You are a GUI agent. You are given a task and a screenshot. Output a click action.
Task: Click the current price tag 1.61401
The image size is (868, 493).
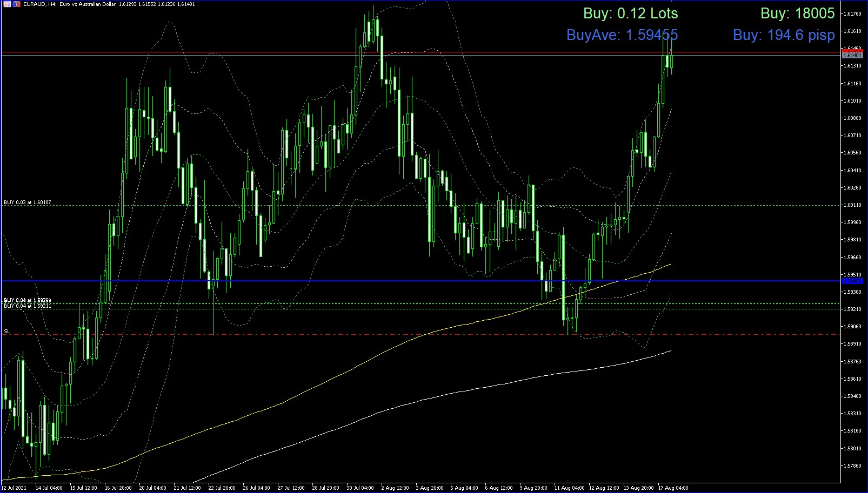853,56
